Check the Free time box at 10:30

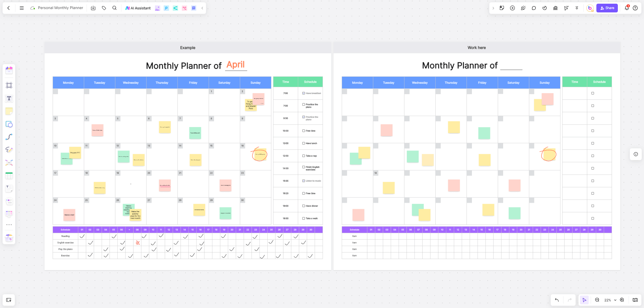(x=304, y=131)
